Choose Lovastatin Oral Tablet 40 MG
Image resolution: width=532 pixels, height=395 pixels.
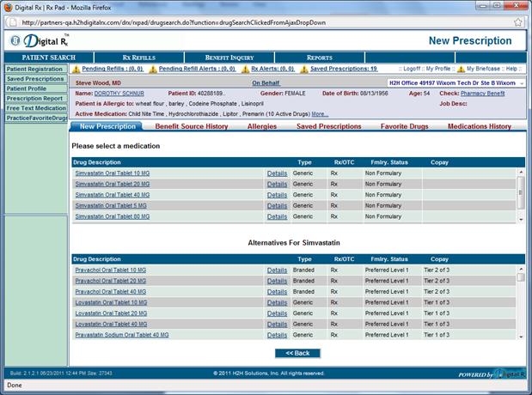(112, 324)
